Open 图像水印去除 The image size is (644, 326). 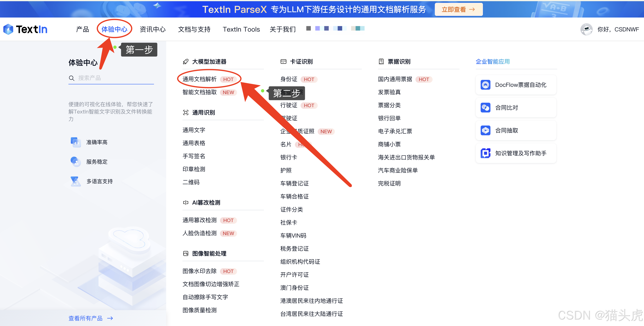coord(200,271)
